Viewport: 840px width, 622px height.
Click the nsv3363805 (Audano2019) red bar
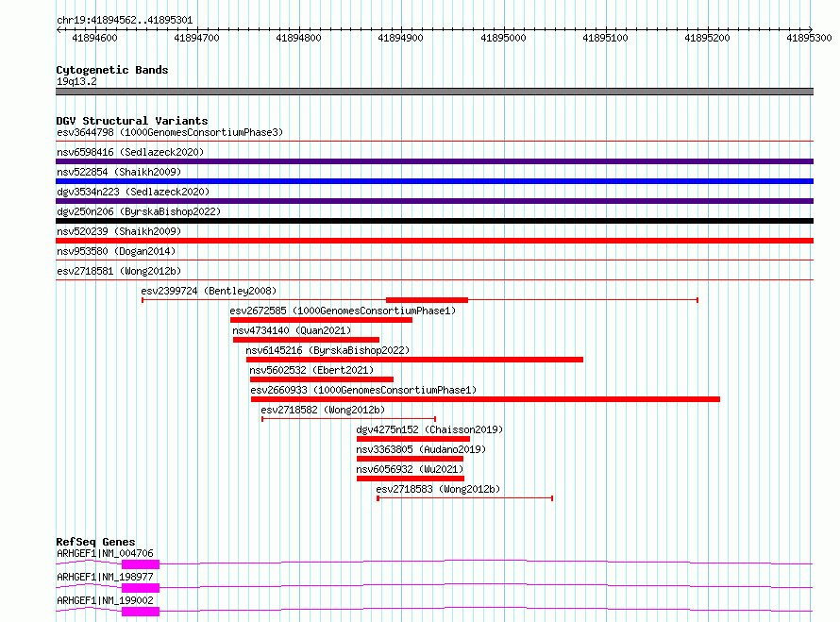coord(410,459)
